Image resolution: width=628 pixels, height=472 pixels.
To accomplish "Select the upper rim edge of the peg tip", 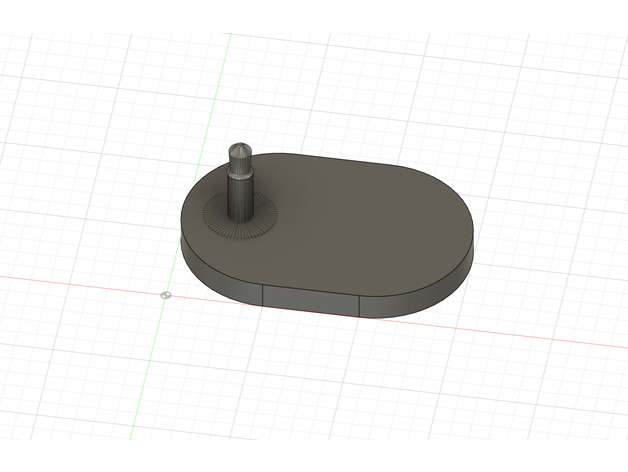I will [242, 146].
